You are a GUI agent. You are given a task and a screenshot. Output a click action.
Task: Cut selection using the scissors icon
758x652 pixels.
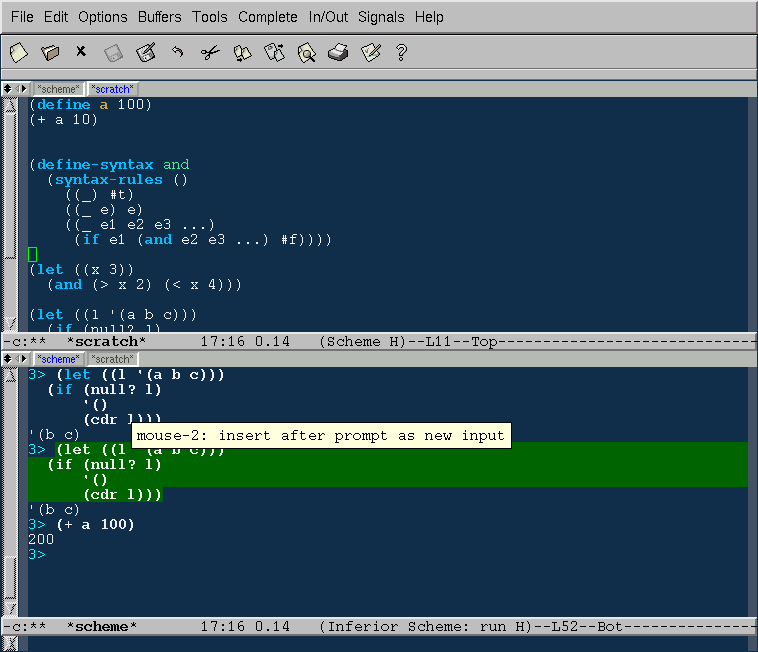[210, 52]
